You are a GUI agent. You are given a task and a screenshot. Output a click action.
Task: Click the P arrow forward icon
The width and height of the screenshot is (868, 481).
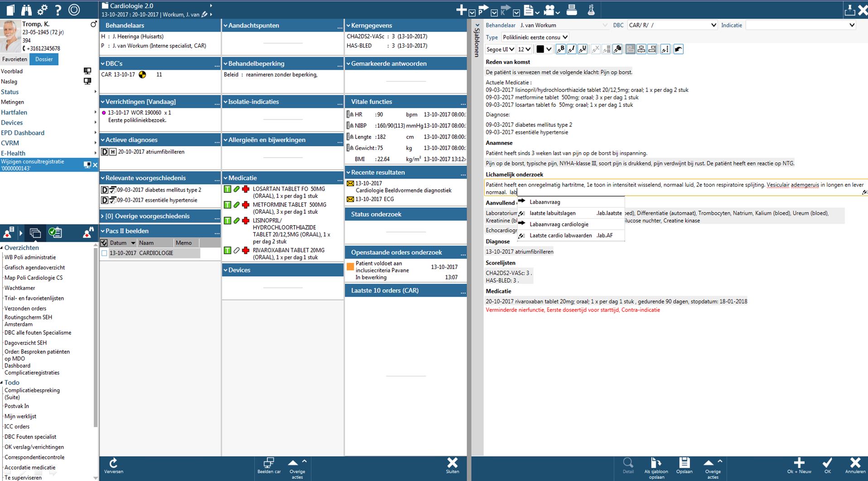tap(483, 10)
